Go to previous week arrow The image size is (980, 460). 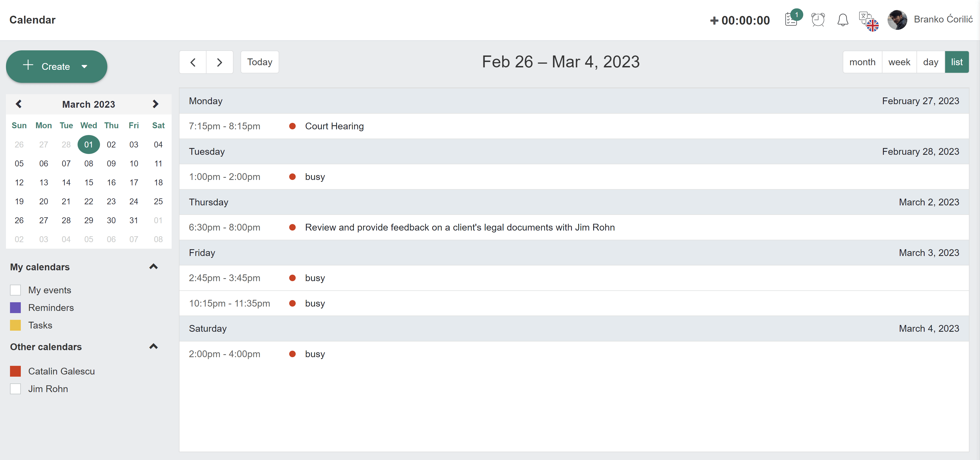[x=193, y=62]
